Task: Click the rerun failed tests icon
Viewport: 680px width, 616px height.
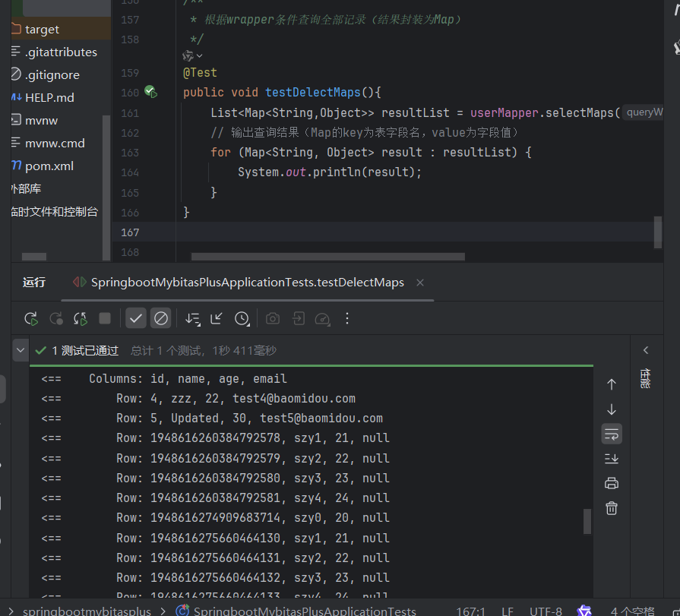Action: pyautogui.click(x=56, y=319)
